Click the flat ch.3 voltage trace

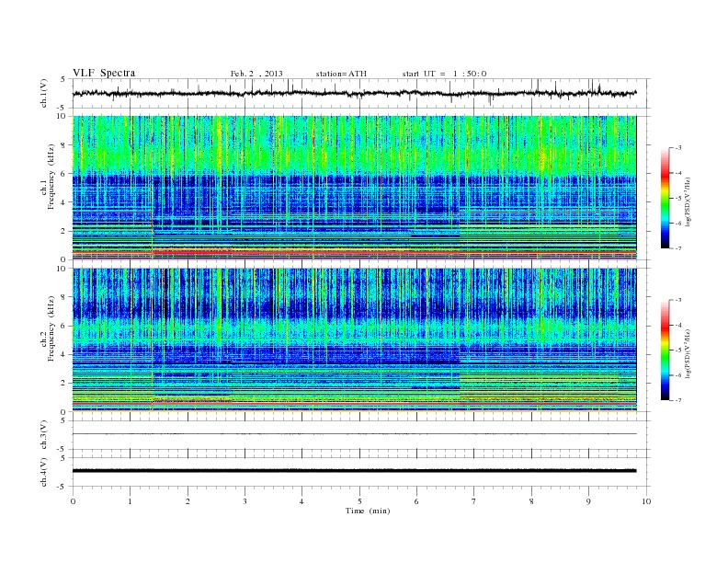[x=354, y=434]
